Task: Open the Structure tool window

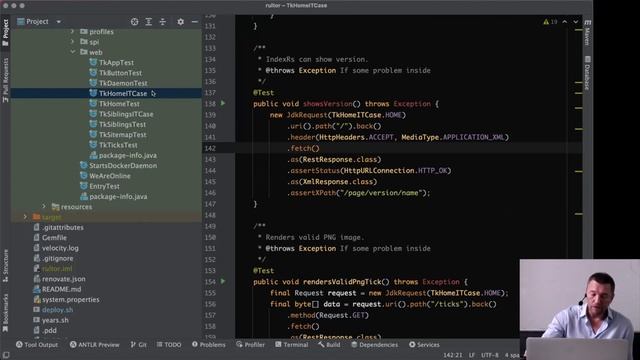Action: pos(5,266)
